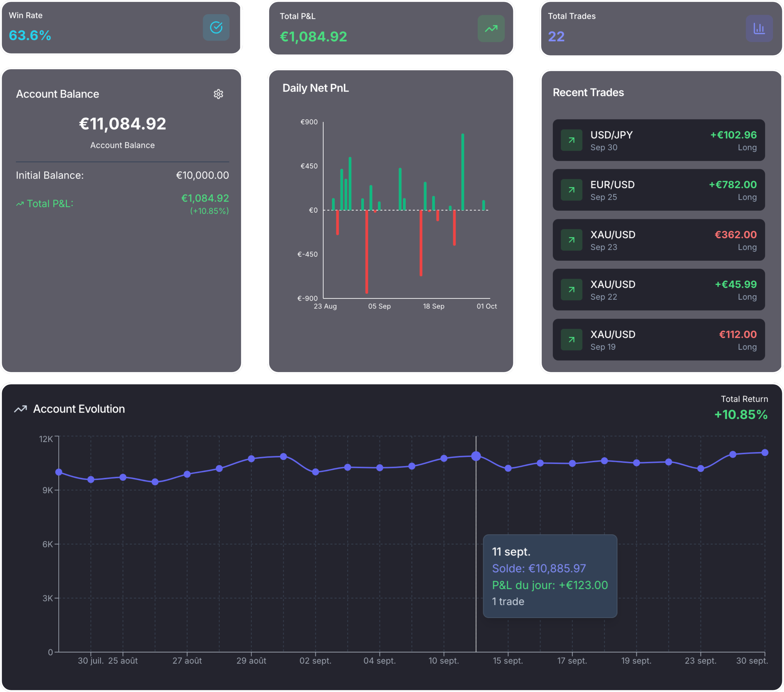784x692 pixels.
Task: Click the EUR/USD trade direction arrow icon
Action: [x=571, y=190]
